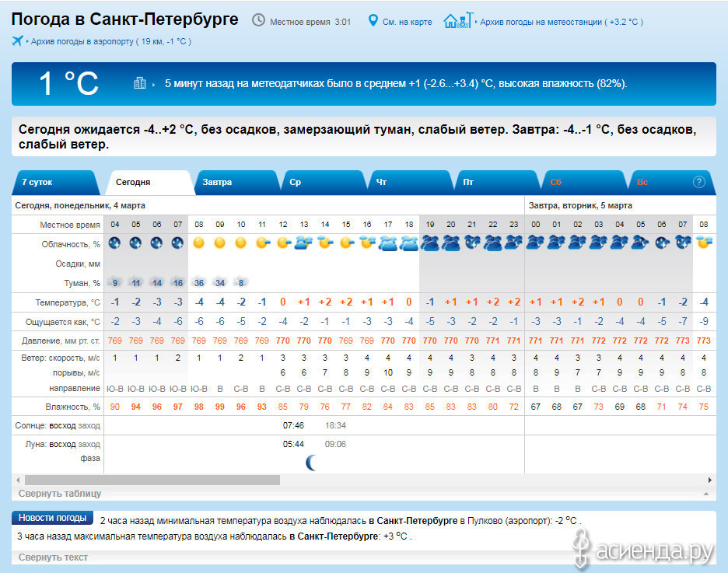
Task: Click the night cloud icon at 00 tomorrow
Action: [535, 243]
